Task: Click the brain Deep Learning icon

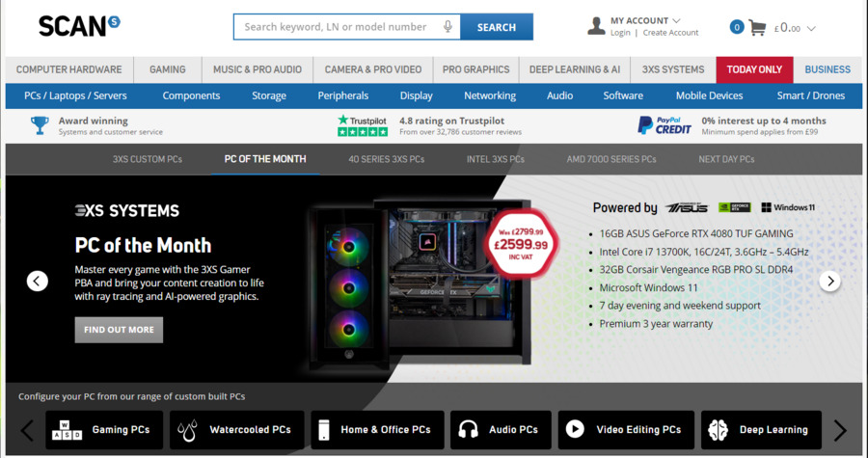Action: click(718, 430)
